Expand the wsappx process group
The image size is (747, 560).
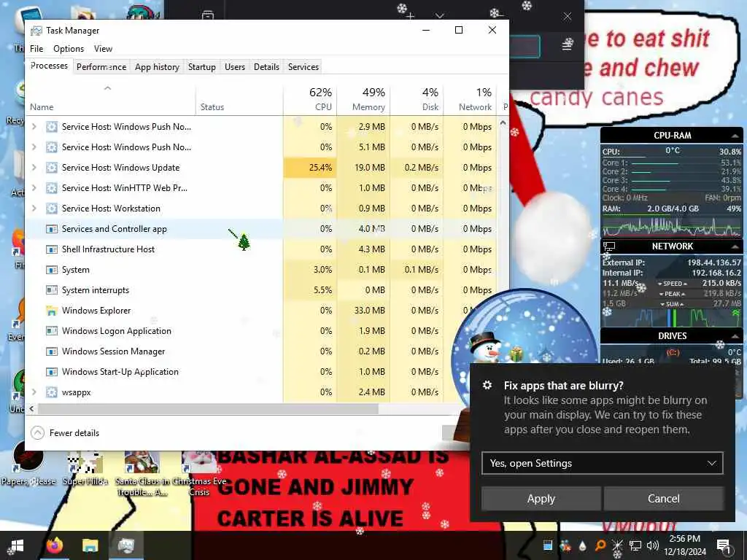click(34, 392)
